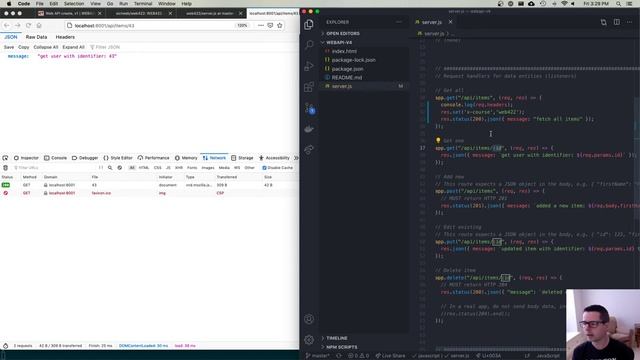Click the split editor icon in VS Code

pos(616,22)
